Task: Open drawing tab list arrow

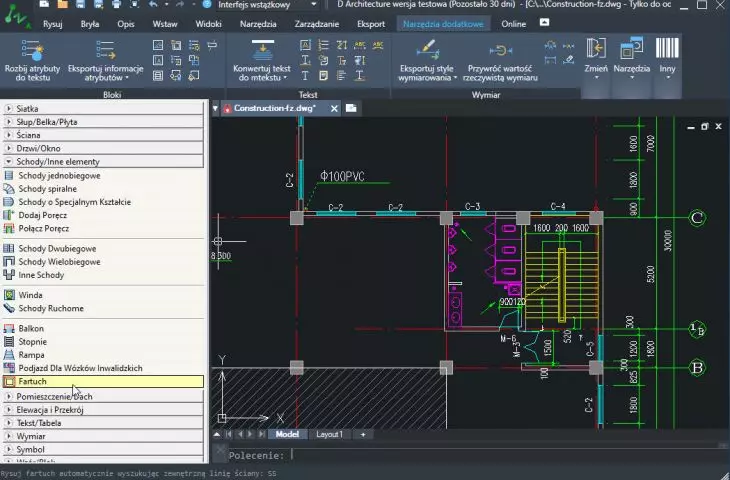Action: coord(216,108)
